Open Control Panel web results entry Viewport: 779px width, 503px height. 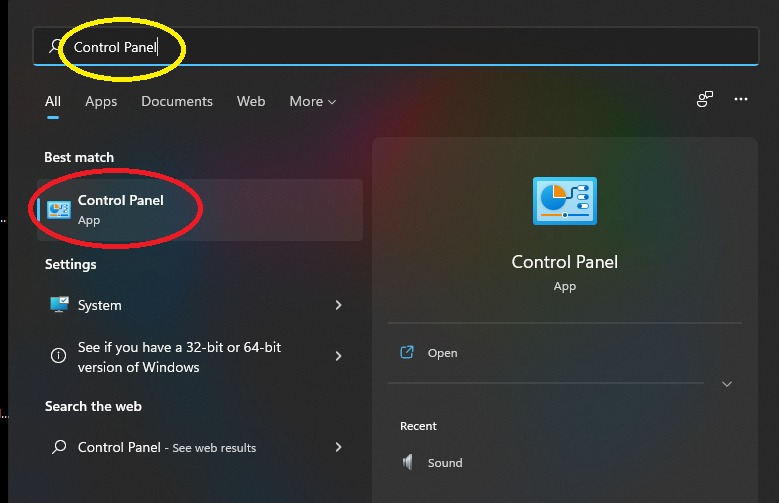pos(198,447)
